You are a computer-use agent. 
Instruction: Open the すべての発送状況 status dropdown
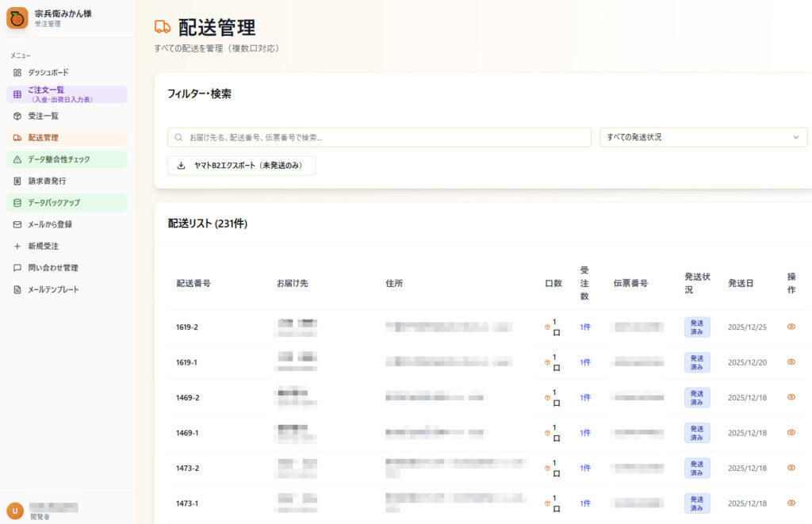tap(703, 137)
